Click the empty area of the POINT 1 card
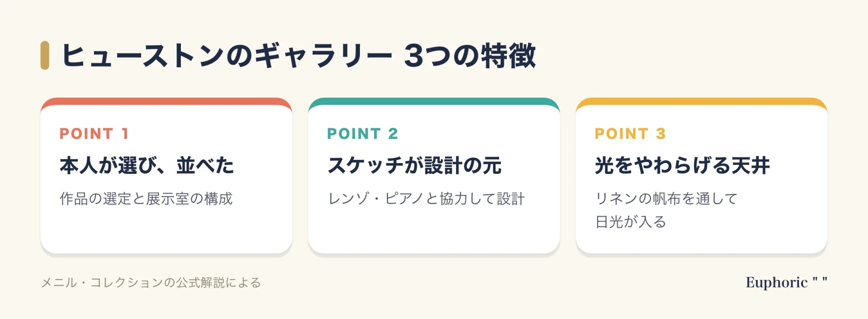Viewport: 868px width, 319px height. (x=166, y=230)
